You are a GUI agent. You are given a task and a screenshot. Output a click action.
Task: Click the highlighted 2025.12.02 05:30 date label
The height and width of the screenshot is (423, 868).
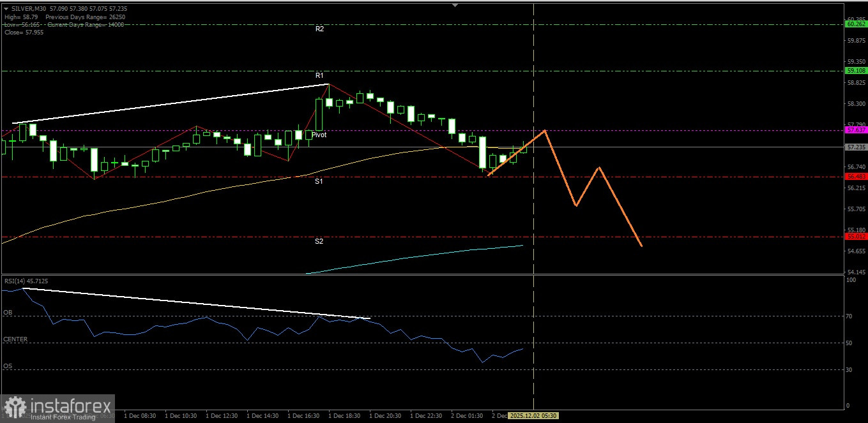tap(534, 416)
